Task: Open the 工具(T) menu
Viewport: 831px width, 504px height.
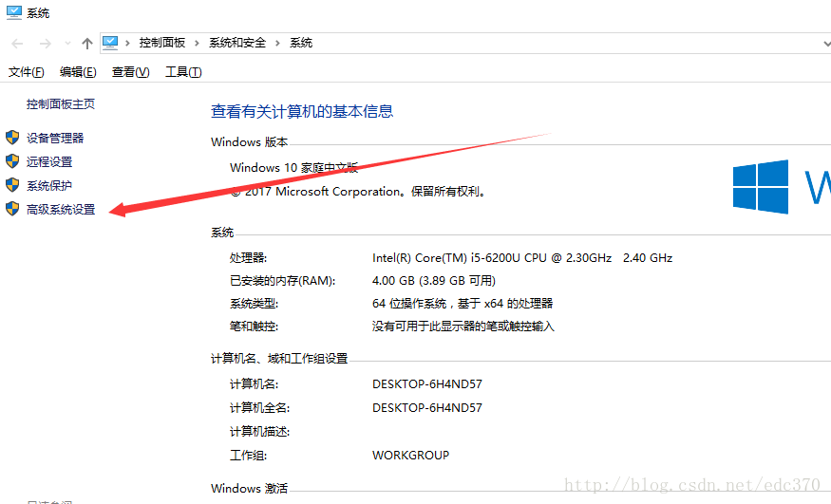Action: 183,72
